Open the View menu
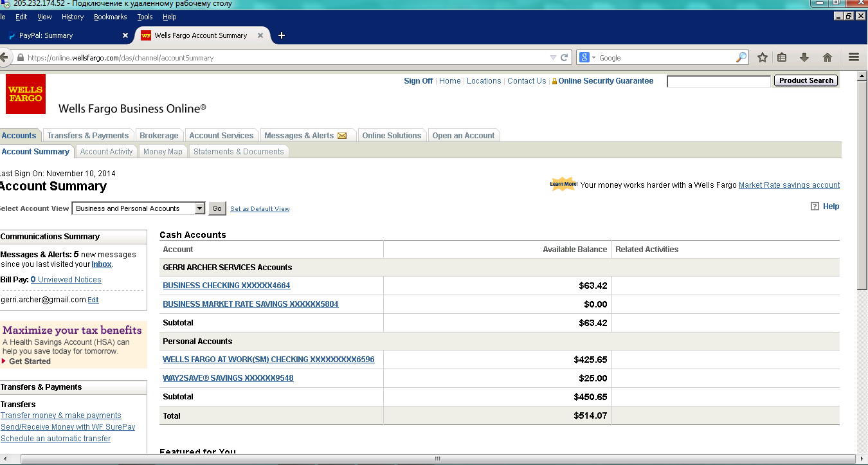Image resolution: width=868 pixels, height=465 pixels. click(x=44, y=17)
